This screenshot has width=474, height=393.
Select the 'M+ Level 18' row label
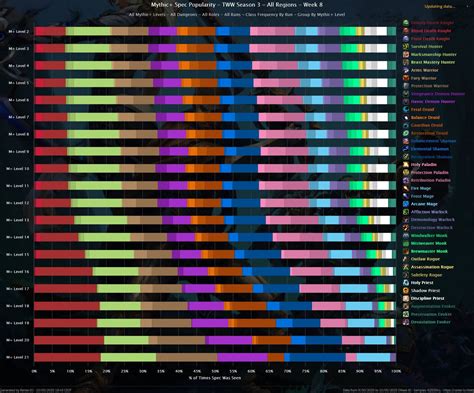click(x=18, y=306)
